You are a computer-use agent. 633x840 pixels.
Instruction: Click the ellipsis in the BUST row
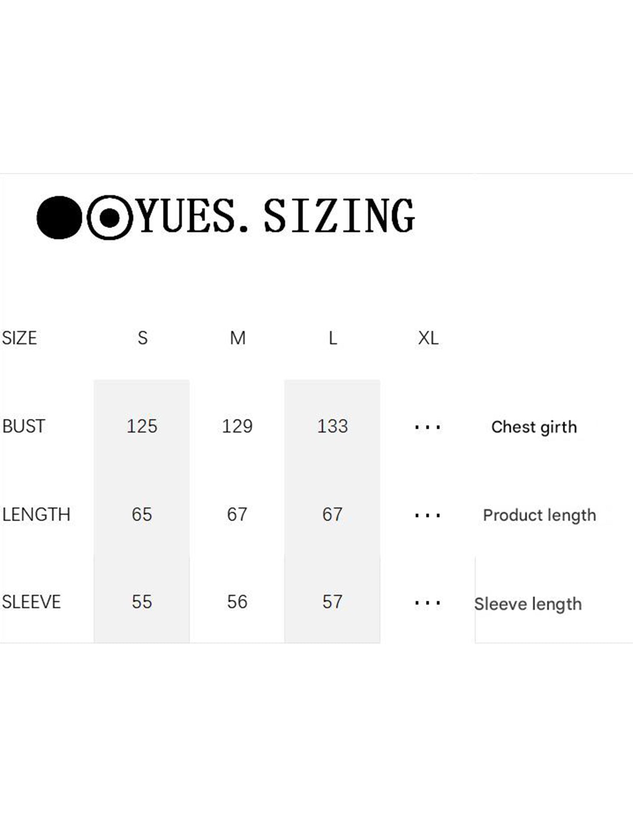point(428,427)
